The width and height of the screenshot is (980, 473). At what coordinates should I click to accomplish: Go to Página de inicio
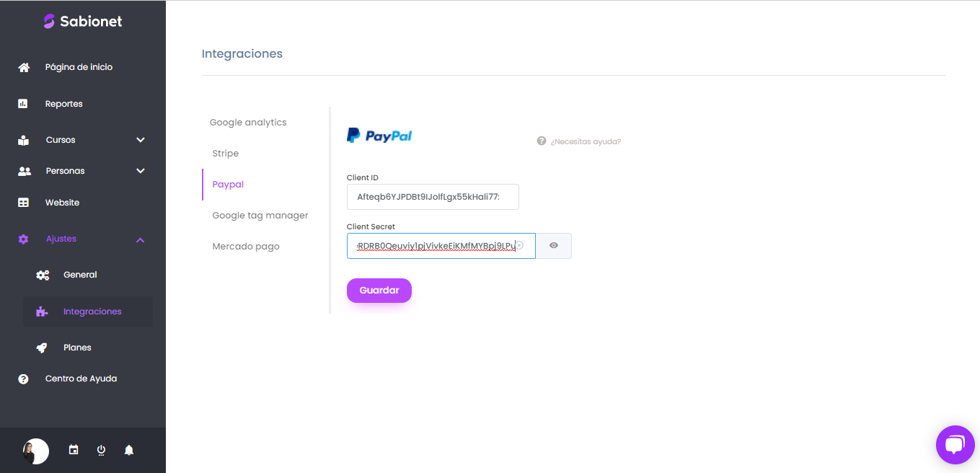[x=79, y=67]
